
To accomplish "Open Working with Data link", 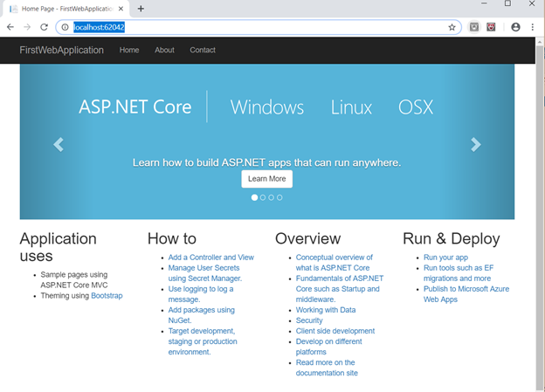I will [x=326, y=310].
